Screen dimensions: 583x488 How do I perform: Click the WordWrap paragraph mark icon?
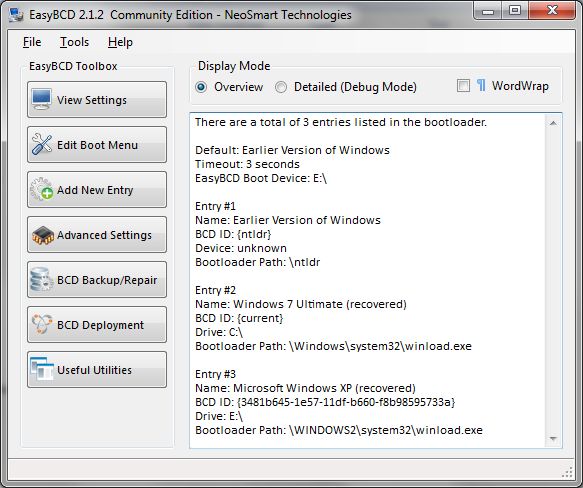coord(481,86)
